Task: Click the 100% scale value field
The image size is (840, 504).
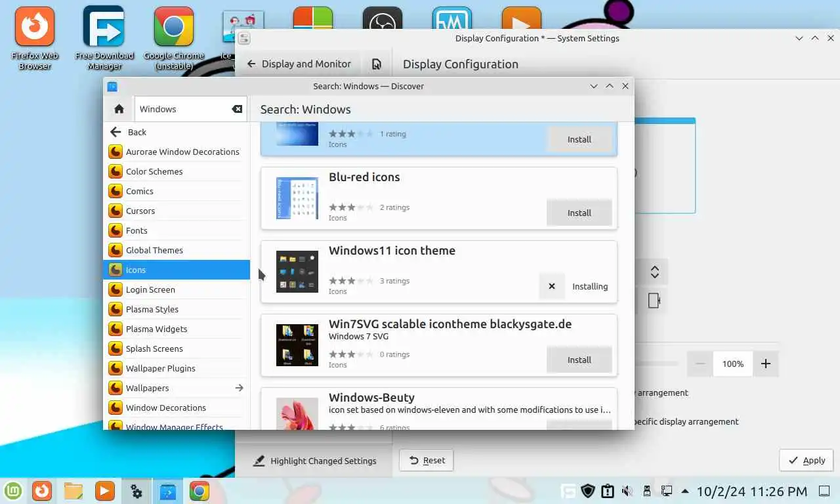Action: coord(733,364)
